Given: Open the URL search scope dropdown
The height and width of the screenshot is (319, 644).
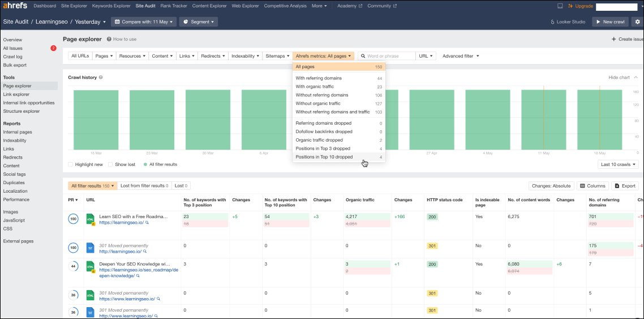Looking at the screenshot, I should click(426, 56).
